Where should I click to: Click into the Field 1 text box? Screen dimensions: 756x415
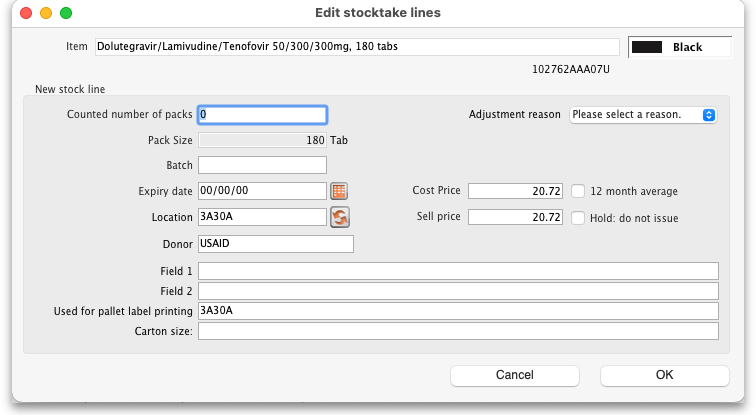click(x=458, y=271)
